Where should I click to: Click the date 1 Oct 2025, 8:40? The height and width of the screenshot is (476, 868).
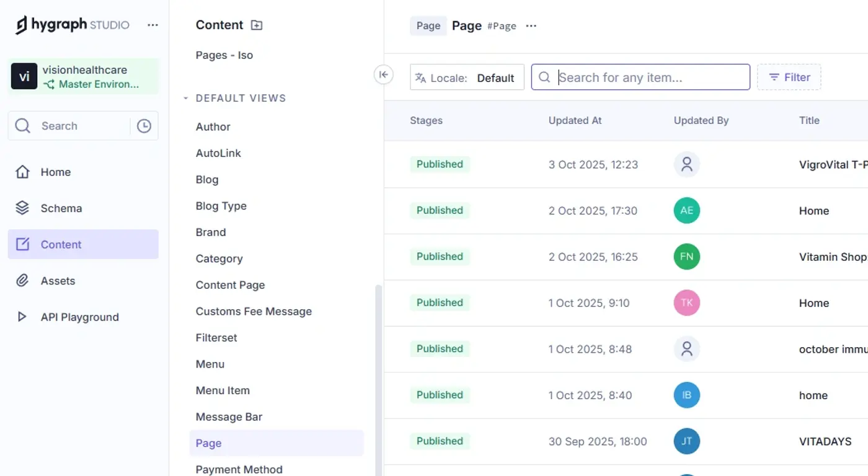(590, 395)
